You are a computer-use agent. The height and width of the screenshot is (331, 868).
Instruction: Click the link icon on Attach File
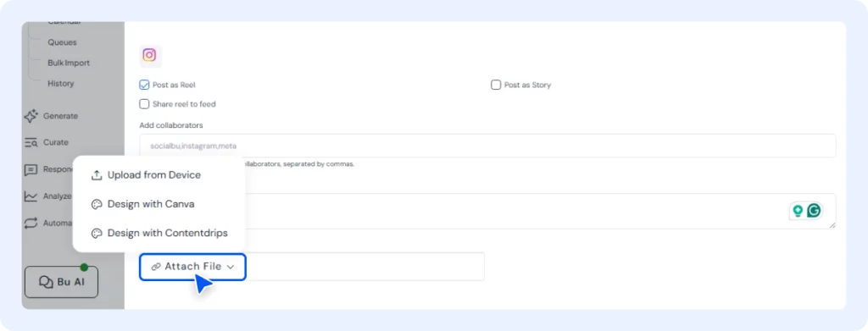tap(156, 267)
